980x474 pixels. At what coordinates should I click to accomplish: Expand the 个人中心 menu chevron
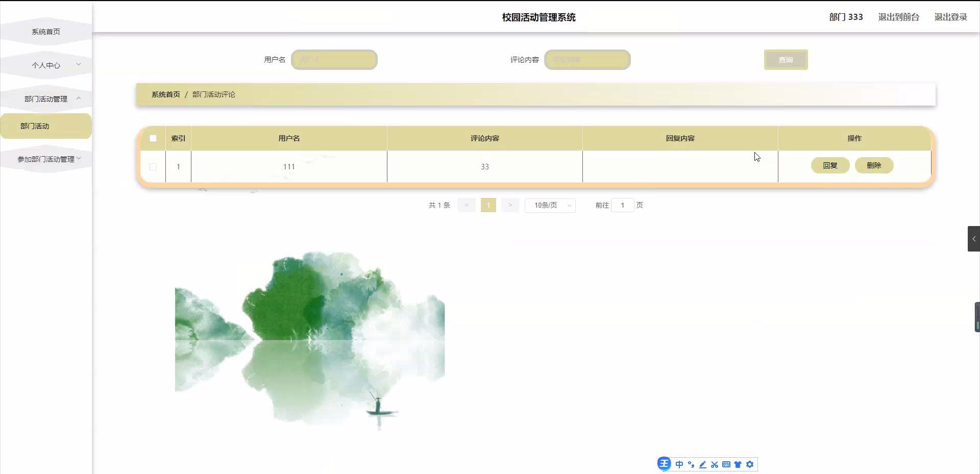click(79, 64)
